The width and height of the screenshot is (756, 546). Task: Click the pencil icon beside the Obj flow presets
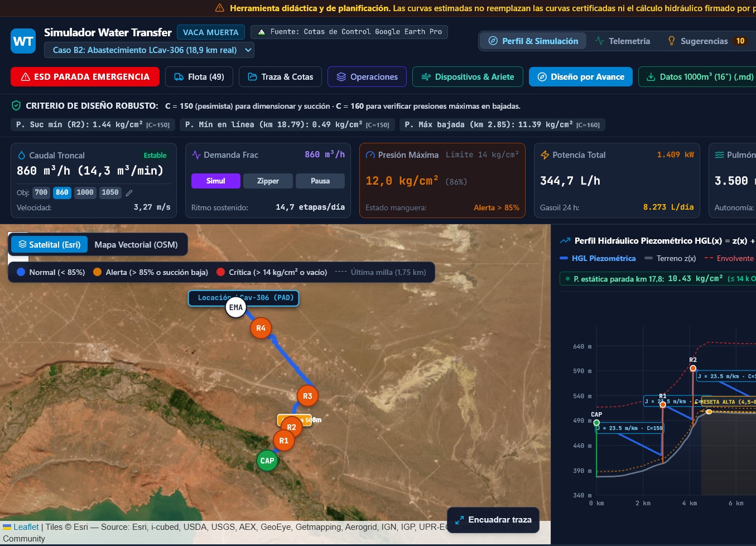click(129, 193)
